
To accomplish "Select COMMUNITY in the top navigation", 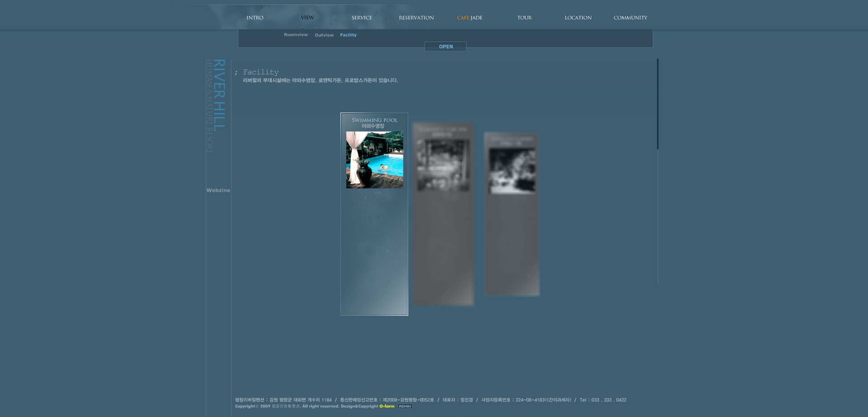I will [630, 18].
